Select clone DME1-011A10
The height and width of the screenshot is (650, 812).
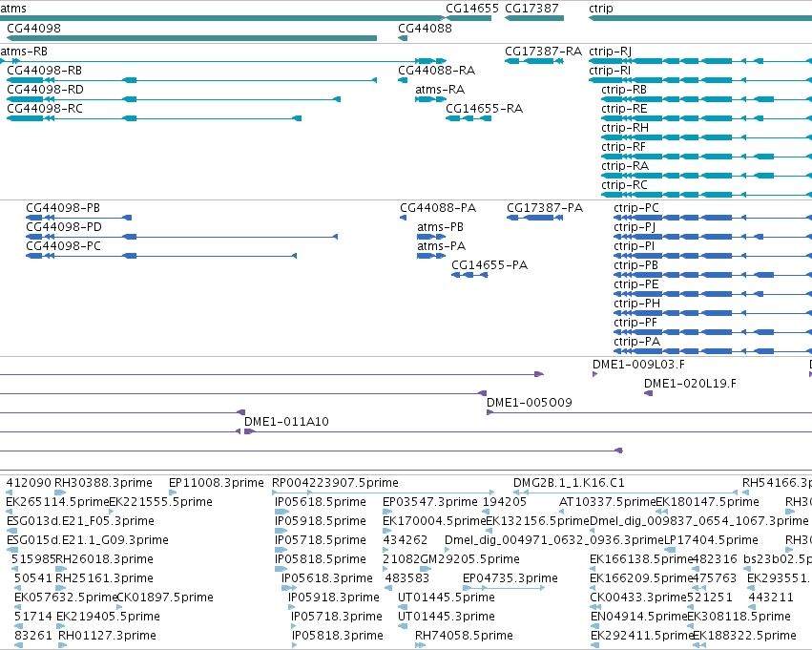pos(286,422)
